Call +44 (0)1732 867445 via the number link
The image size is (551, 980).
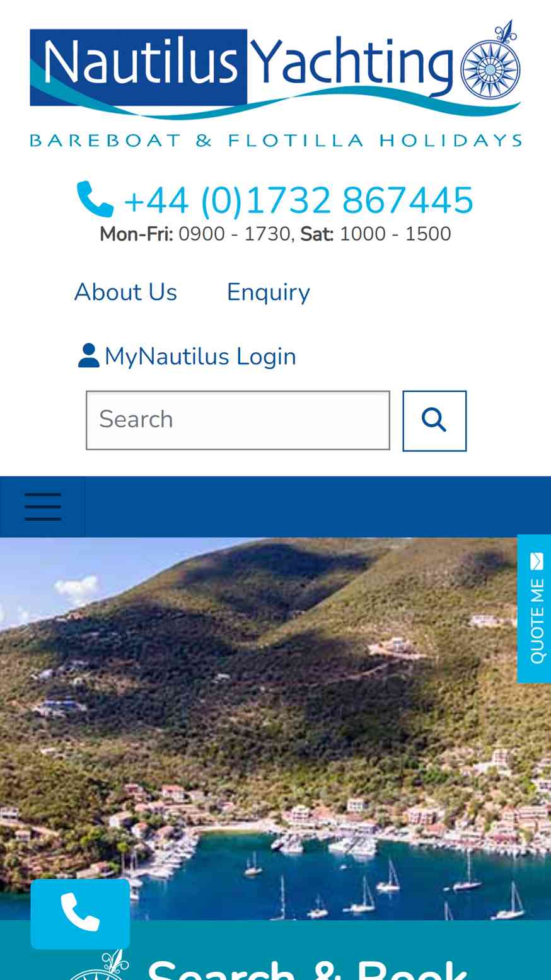(298, 201)
